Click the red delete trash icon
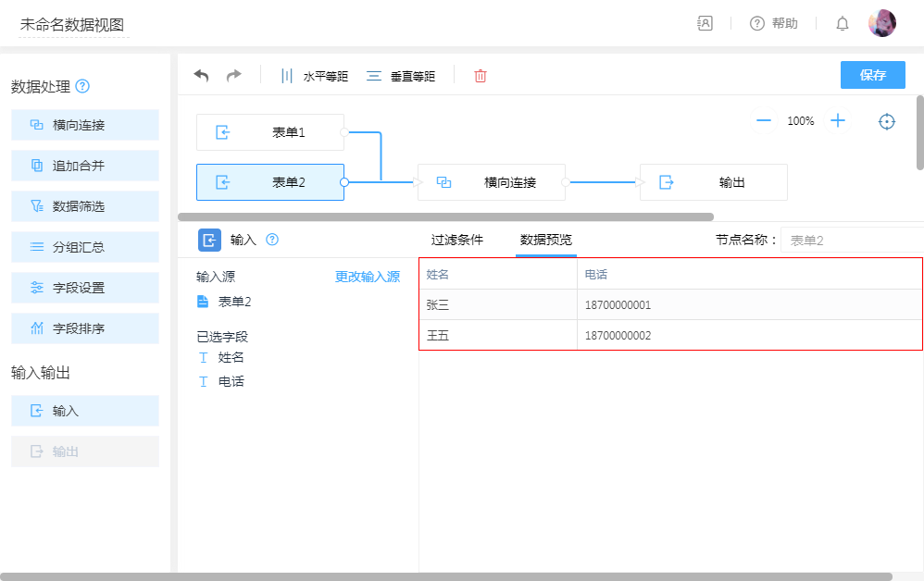 tap(481, 76)
